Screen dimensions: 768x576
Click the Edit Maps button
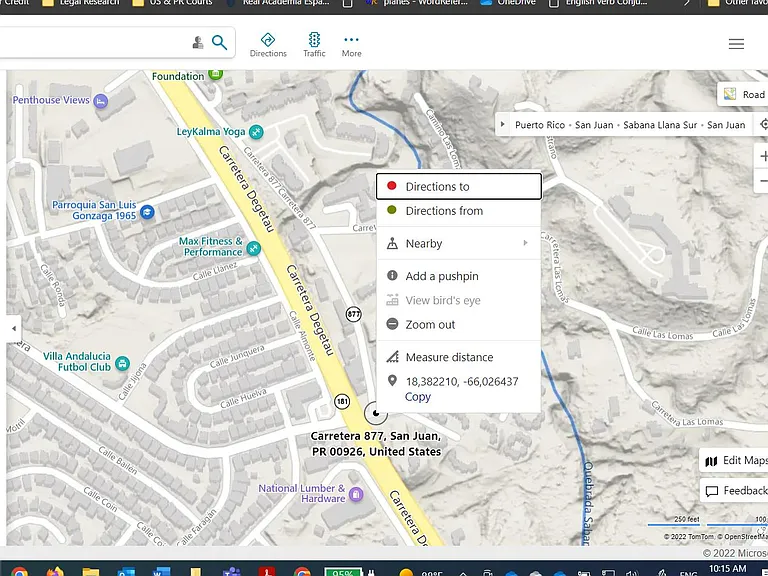(x=735, y=460)
